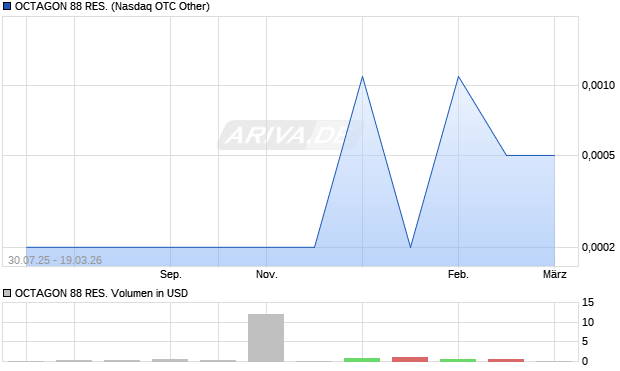Click the price dip to 0,0002 in January
620x371 pixels.
(410, 247)
